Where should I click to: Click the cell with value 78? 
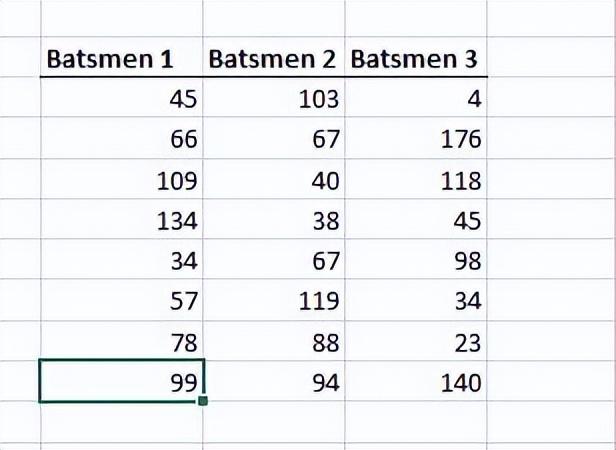122,341
